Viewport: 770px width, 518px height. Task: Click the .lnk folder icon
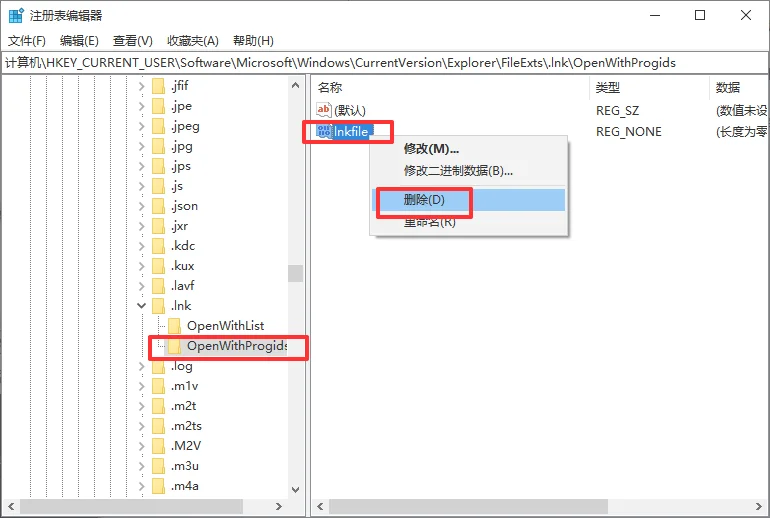158,306
